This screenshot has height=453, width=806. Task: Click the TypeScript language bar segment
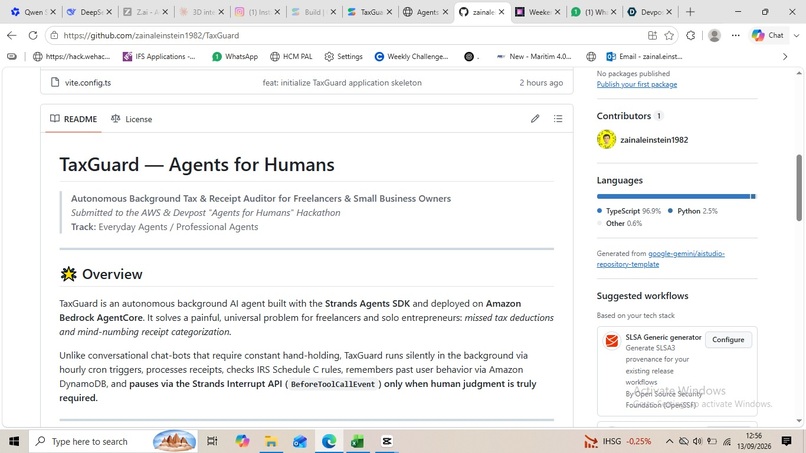pos(673,196)
